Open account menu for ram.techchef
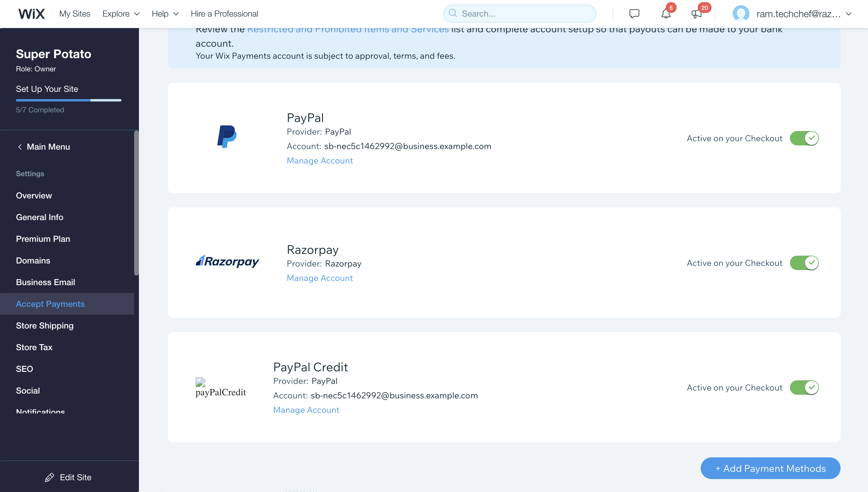868x492 pixels. (804, 14)
